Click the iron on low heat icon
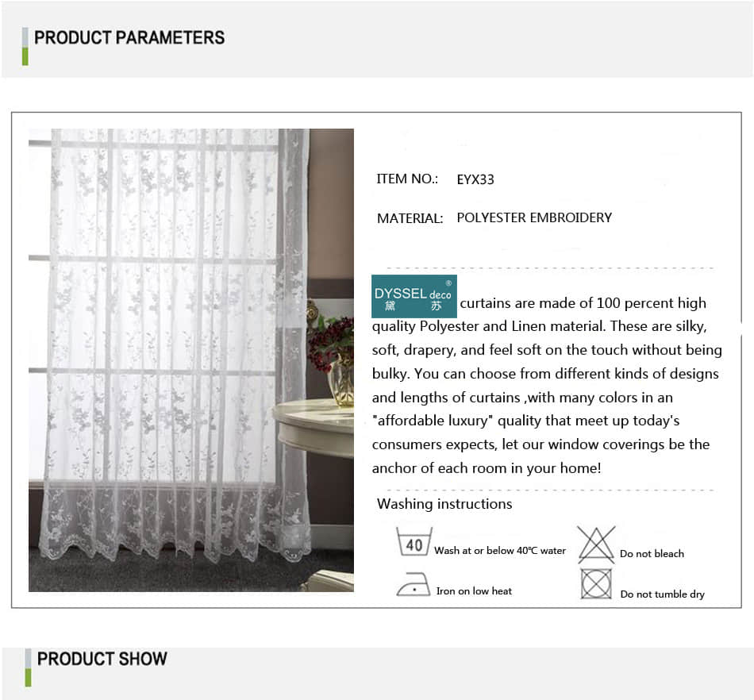Screen dimensions: 754x700 [414, 585]
